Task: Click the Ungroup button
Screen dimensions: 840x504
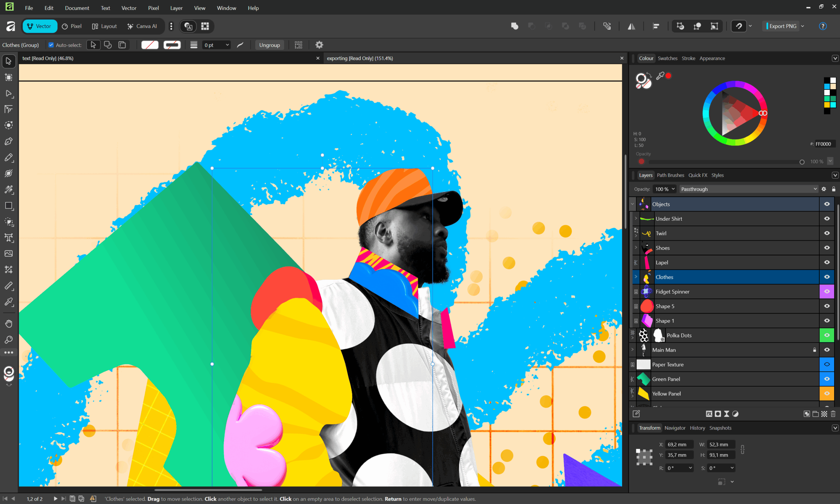Action: click(269, 45)
